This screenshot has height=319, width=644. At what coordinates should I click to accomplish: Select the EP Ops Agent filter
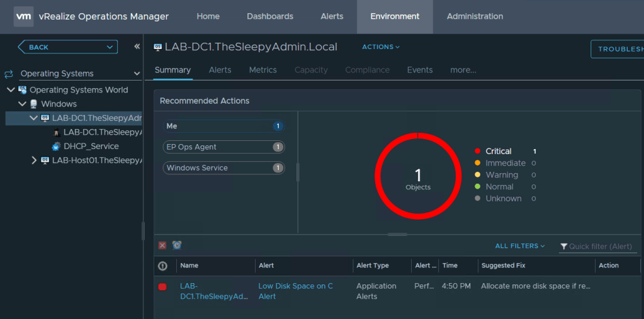pyautogui.click(x=223, y=147)
